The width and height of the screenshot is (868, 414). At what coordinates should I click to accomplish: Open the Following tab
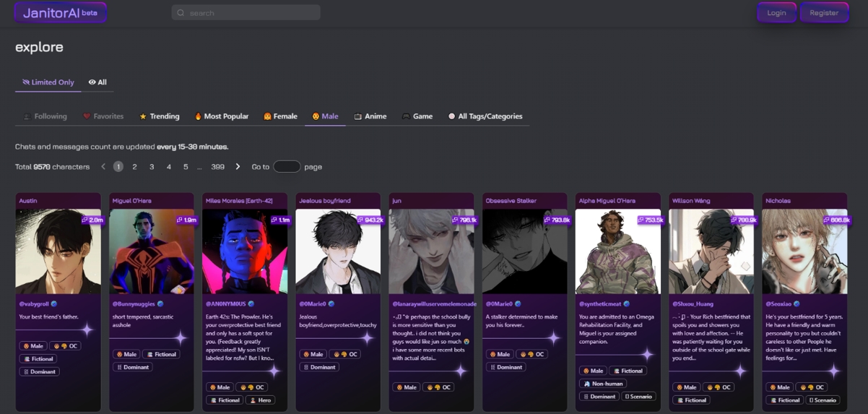pos(45,116)
